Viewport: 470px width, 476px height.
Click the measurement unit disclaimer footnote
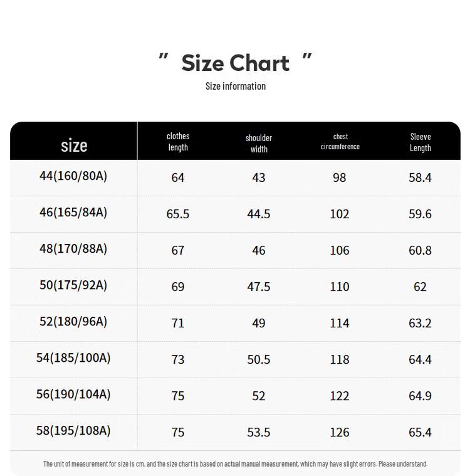(235, 464)
